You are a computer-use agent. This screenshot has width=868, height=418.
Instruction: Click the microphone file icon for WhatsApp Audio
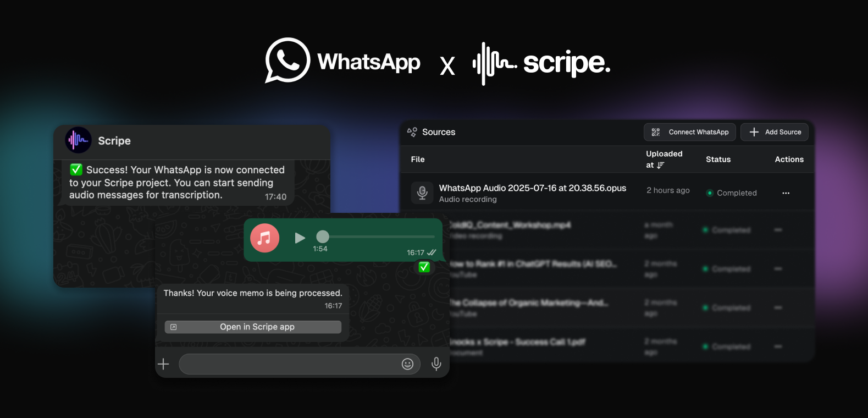(x=422, y=193)
